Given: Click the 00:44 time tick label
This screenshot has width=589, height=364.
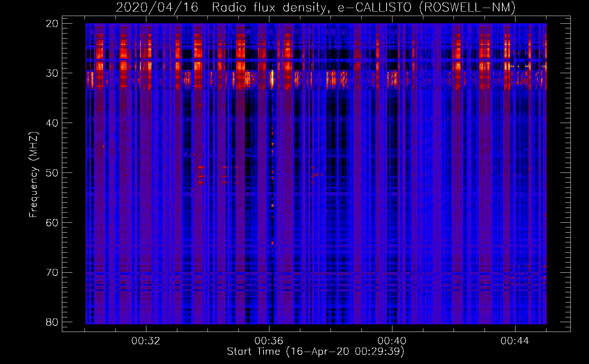Looking at the screenshot, I should [515, 341].
